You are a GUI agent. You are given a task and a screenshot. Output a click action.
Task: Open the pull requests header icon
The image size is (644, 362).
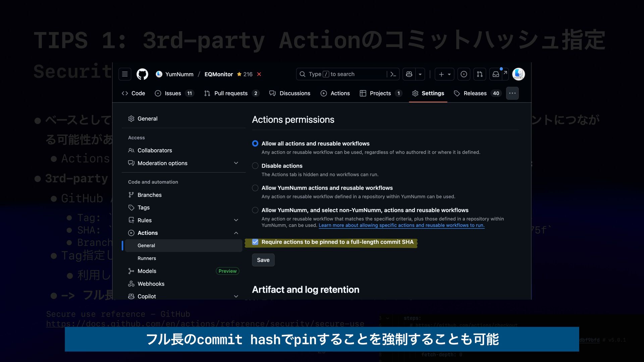tap(480, 74)
